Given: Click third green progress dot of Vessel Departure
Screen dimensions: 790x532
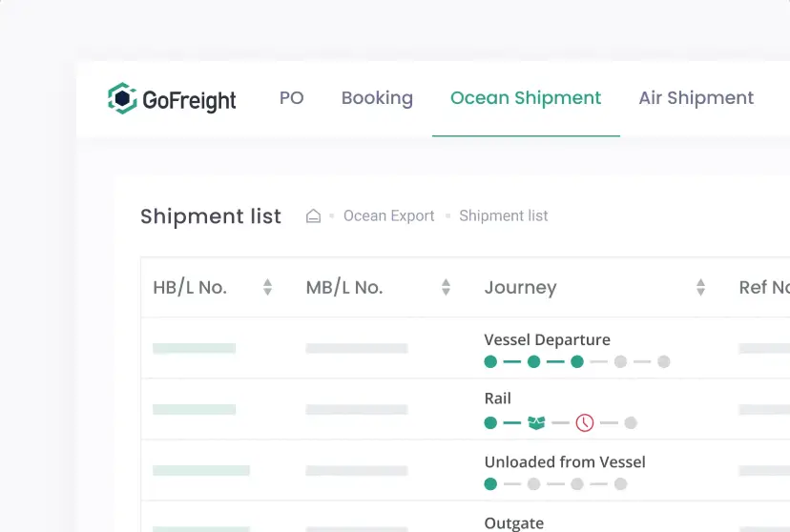Looking at the screenshot, I should click(577, 361).
